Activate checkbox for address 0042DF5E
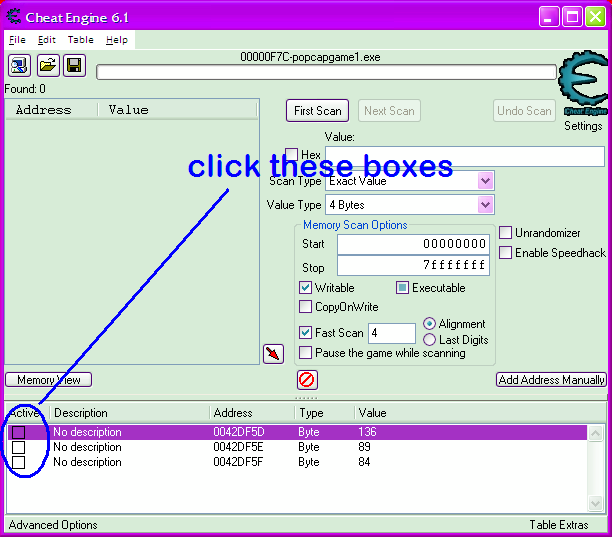The height and width of the screenshot is (537, 612). 18,447
